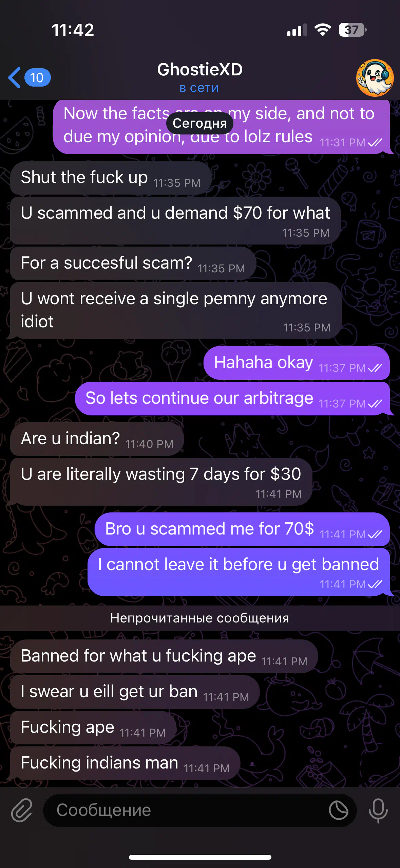
Task: Tap the home indicator bar at bottom
Action: (x=200, y=857)
